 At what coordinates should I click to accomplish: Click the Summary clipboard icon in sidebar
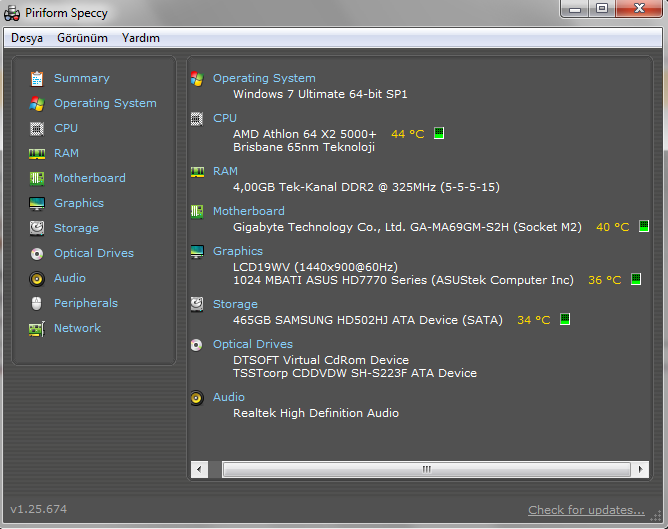pyautogui.click(x=37, y=78)
